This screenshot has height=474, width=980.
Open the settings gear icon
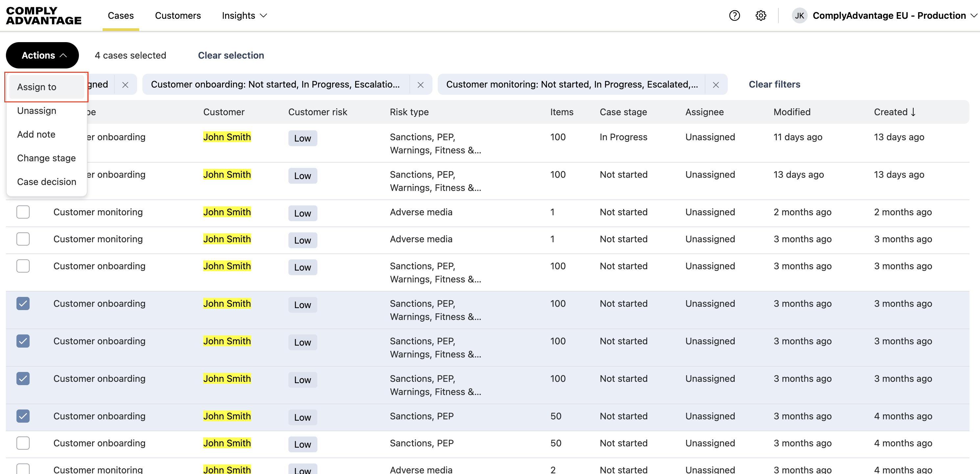click(x=761, y=15)
